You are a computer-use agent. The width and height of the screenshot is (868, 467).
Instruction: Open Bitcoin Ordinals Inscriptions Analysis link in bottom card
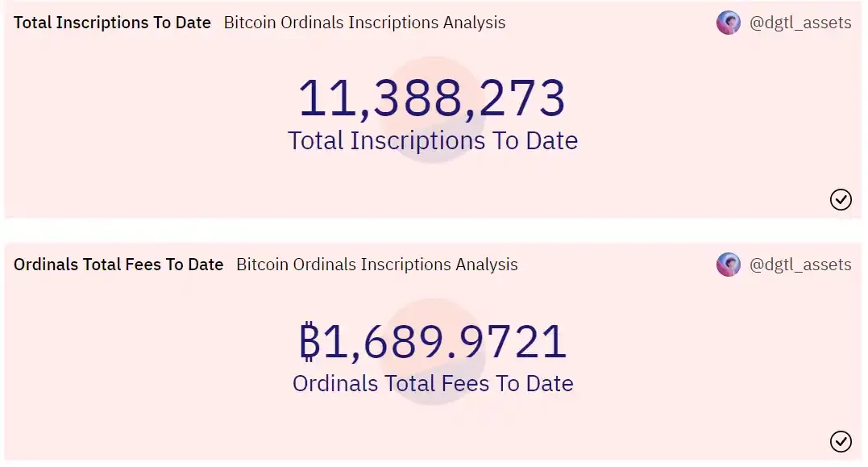pos(377,265)
